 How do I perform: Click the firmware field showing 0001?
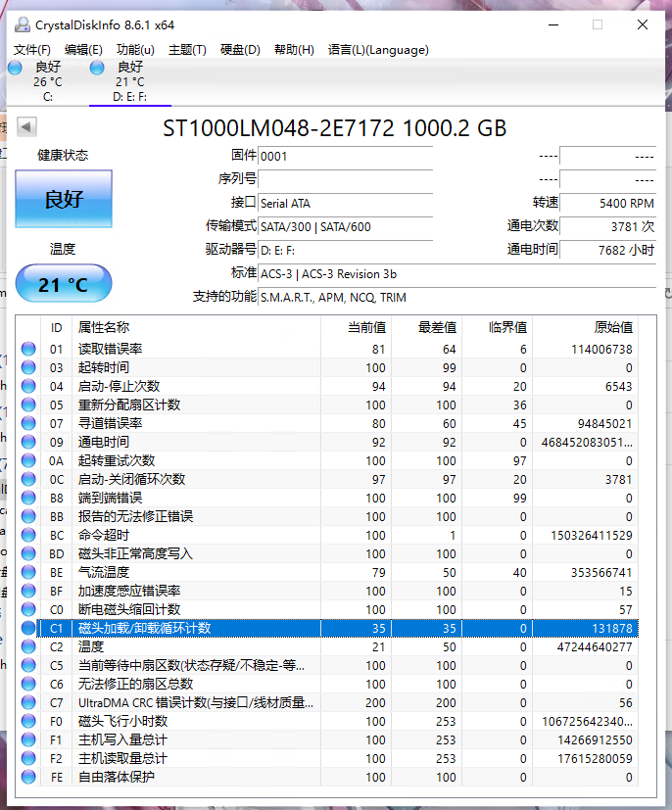pyautogui.click(x=345, y=156)
